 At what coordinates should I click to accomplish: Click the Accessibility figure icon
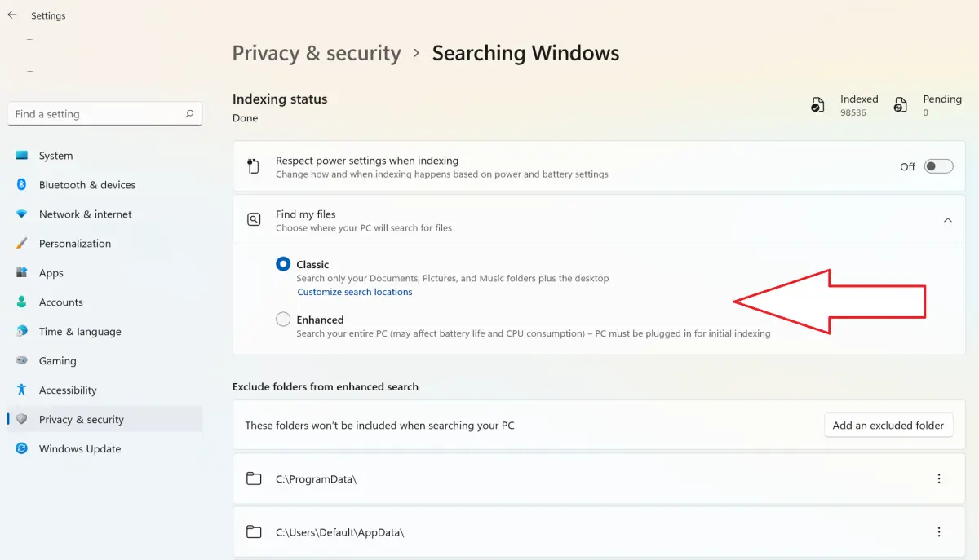pos(22,390)
